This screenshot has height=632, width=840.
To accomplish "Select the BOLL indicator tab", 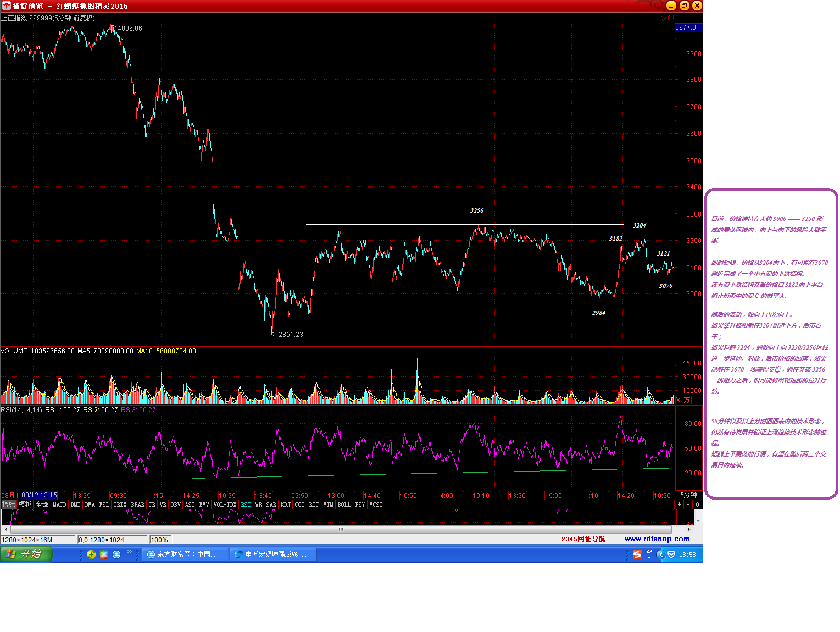I will 344,505.
